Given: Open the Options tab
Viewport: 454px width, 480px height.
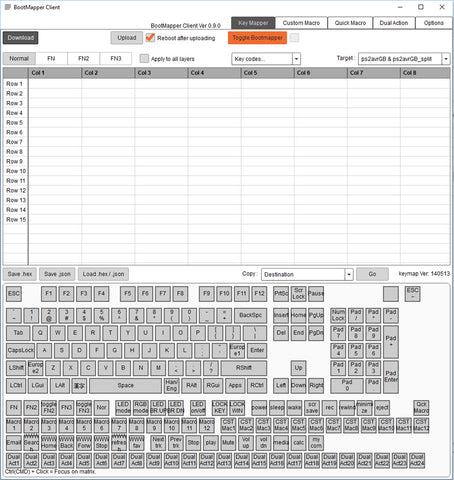Looking at the screenshot, I should [434, 23].
